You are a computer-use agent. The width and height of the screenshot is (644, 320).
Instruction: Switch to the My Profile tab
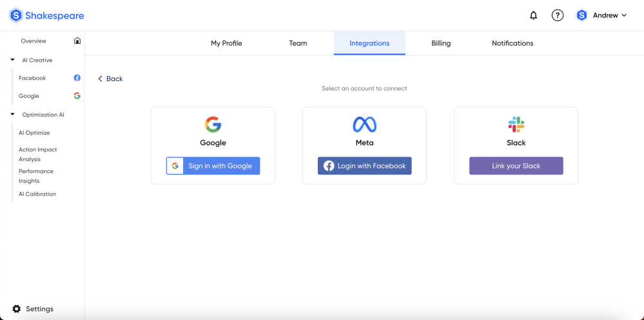[x=226, y=43]
